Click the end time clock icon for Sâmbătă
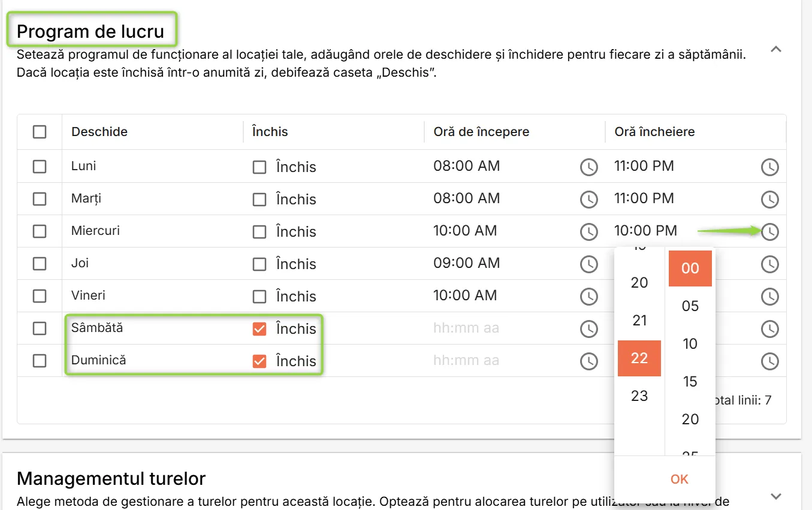The image size is (812, 510). pos(770,328)
